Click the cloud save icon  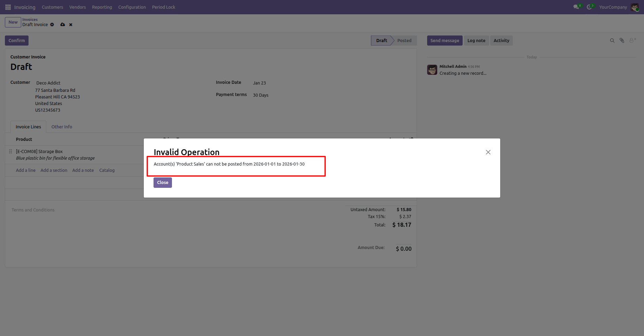[x=63, y=25]
